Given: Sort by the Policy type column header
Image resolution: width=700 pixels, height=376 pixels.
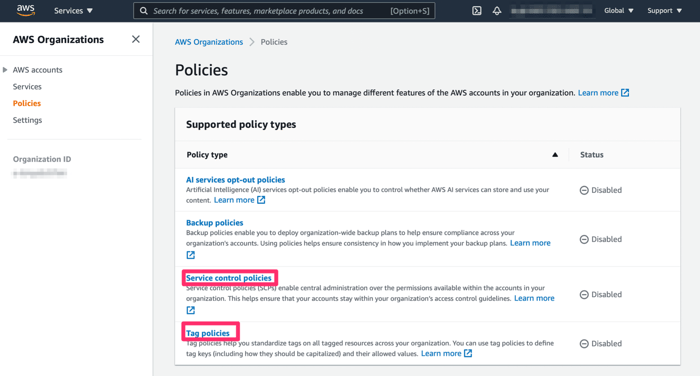Looking at the screenshot, I should (x=207, y=155).
